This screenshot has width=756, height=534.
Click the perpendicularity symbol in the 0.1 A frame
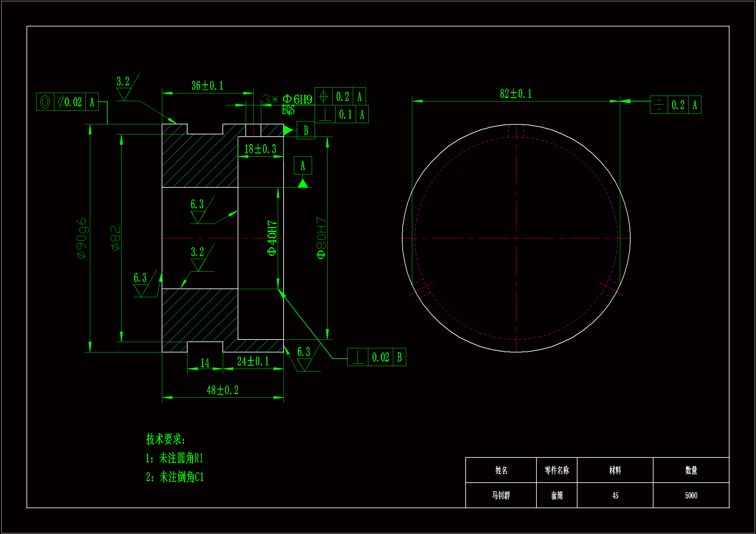325,114
